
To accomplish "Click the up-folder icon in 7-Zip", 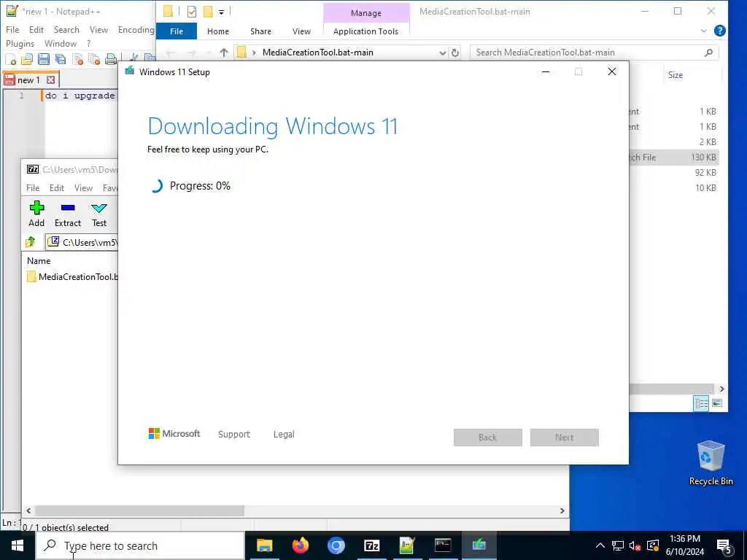I will pyautogui.click(x=31, y=242).
